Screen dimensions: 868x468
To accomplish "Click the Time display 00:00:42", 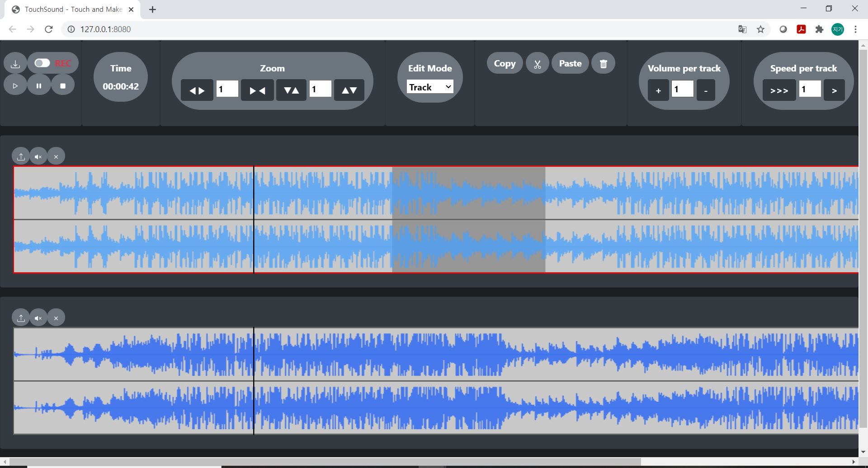I will click(121, 86).
